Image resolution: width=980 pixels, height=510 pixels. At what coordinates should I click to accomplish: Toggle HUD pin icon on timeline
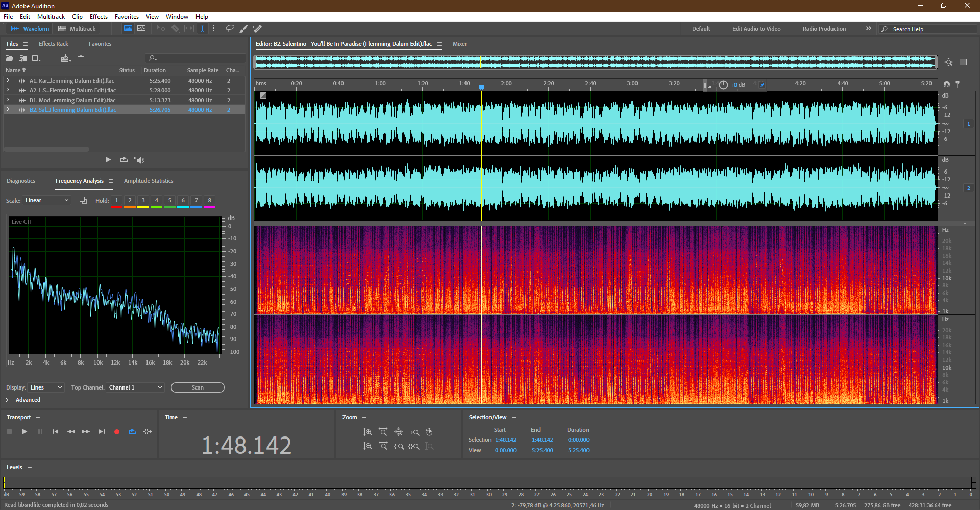coord(762,85)
